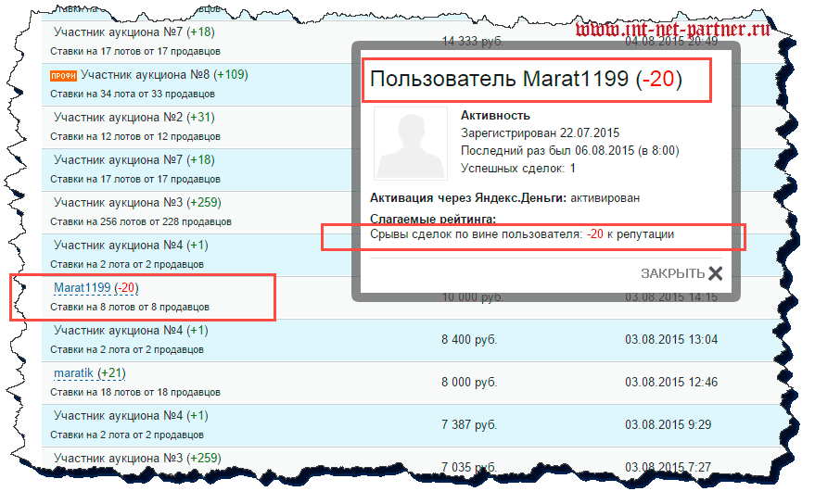Select Участник аукциона №2 row name
Viewport: 815px width, 504px height.
[118, 117]
